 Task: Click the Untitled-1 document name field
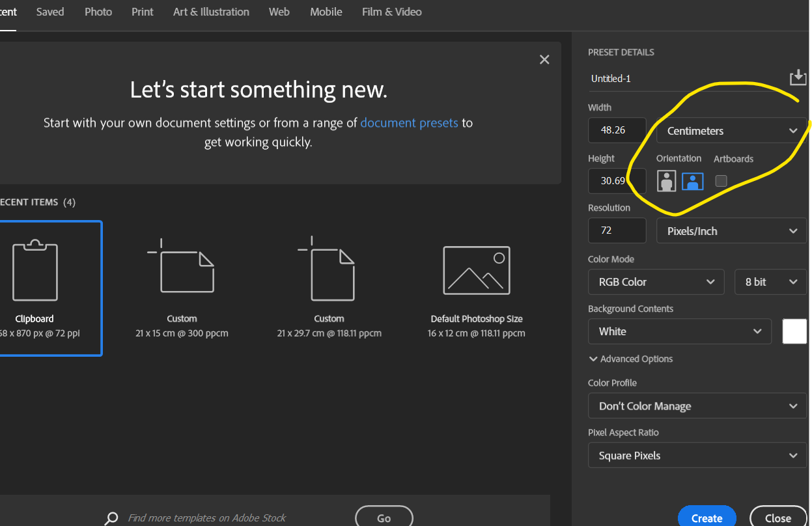point(686,79)
